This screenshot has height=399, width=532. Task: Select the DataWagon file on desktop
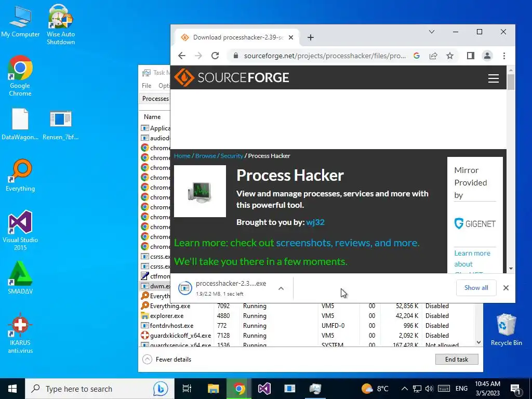tap(20, 124)
